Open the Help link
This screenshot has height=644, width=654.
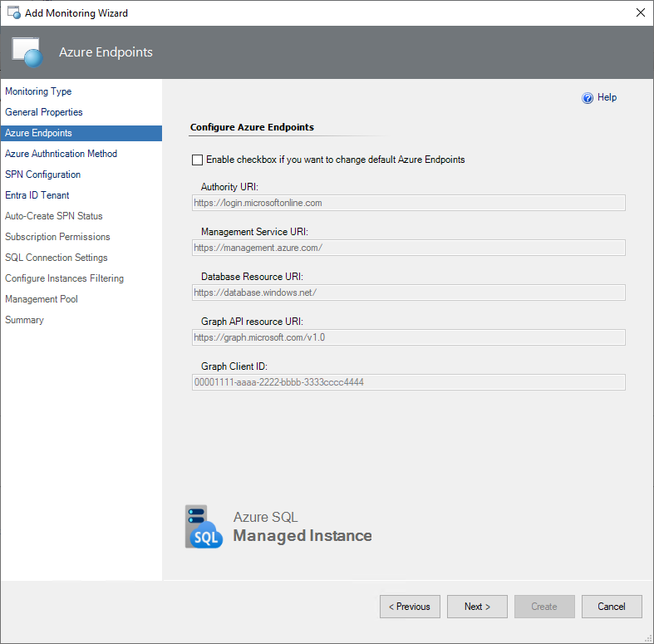pos(607,97)
